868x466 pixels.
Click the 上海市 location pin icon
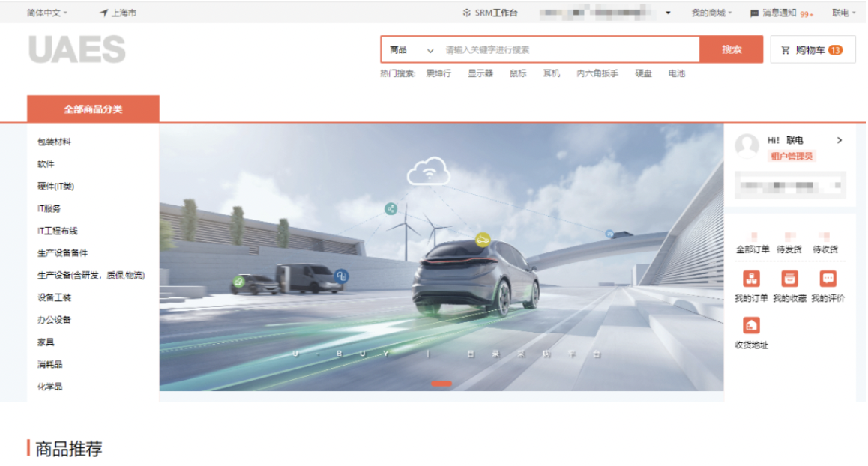pos(103,11)
